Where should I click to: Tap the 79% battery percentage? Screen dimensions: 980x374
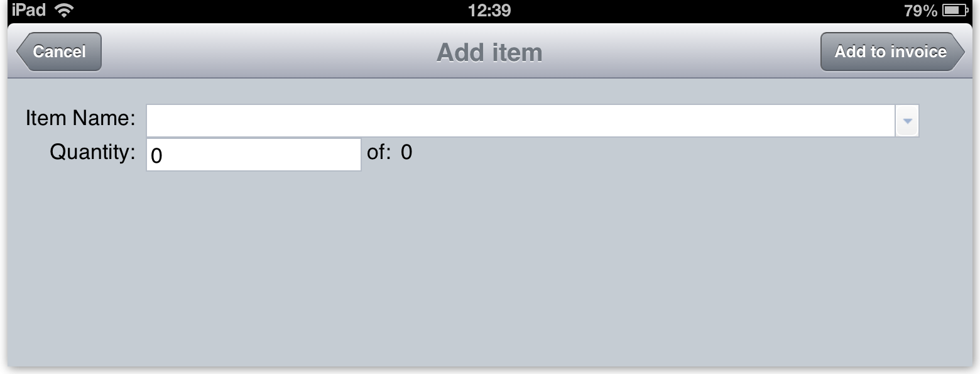(x=920, y=11)
